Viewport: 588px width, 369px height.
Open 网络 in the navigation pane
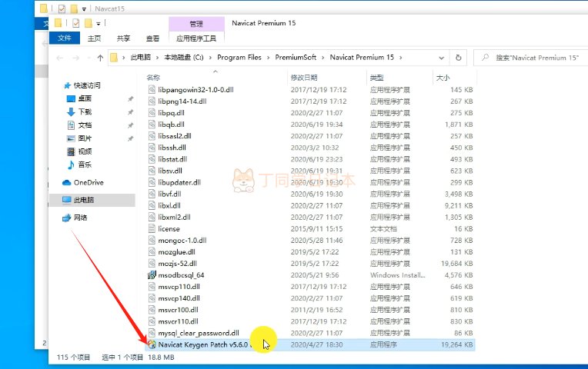[80, 218]
